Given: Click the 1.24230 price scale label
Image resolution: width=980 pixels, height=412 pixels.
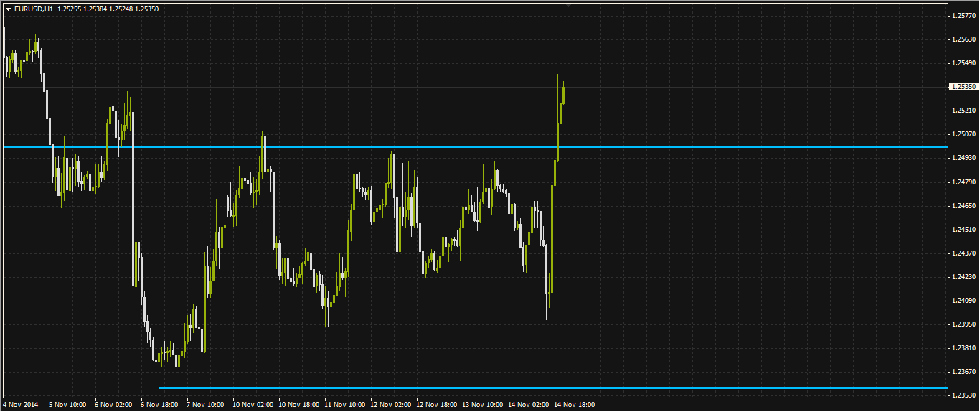Looking at the screenshot, I should click(x=963, y=277).
